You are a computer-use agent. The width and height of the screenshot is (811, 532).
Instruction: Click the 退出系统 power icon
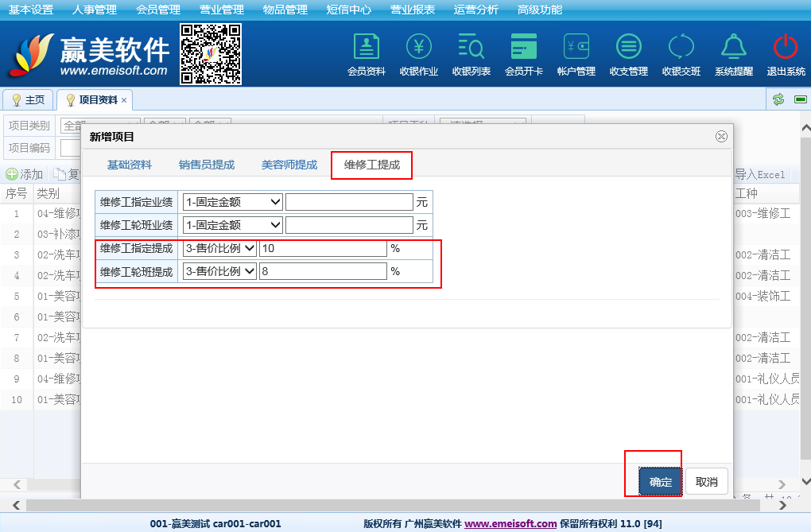tap(786, 48)
